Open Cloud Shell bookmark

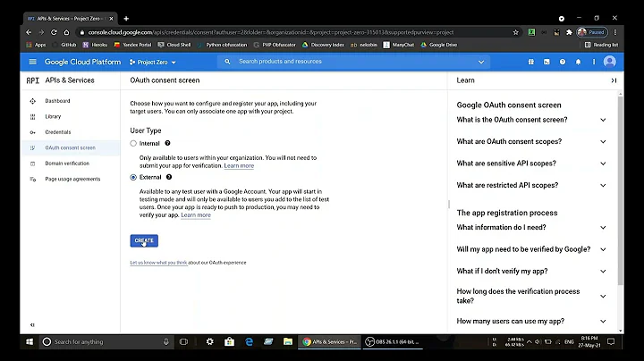coord(174,45)
